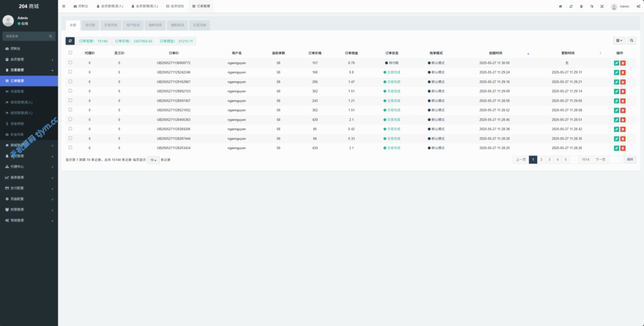The width and height of the screenshot is (644, 326).
Task: Open the columns display dropdown
Action: coord(619,41)
